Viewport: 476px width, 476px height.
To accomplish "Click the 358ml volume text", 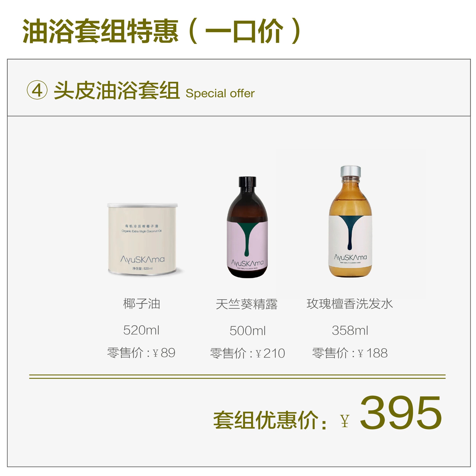I will (350, 330).
